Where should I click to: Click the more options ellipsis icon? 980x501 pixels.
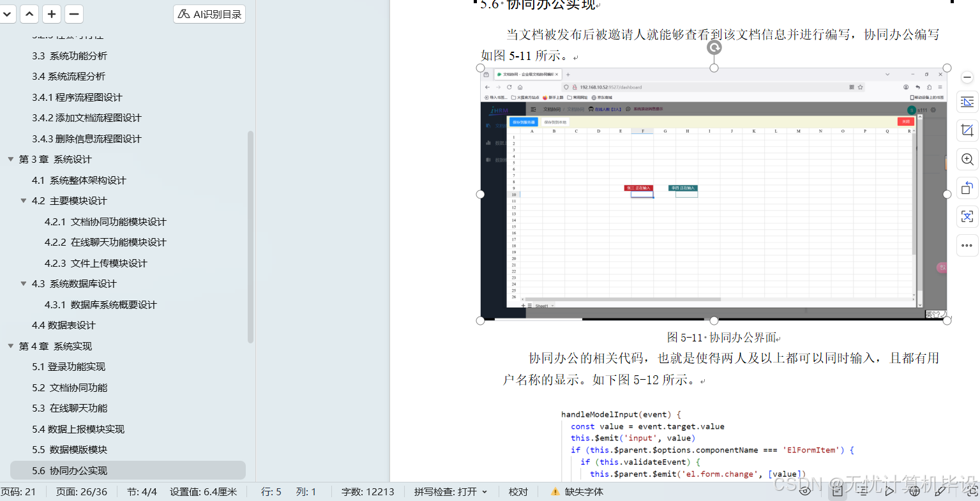967,245
